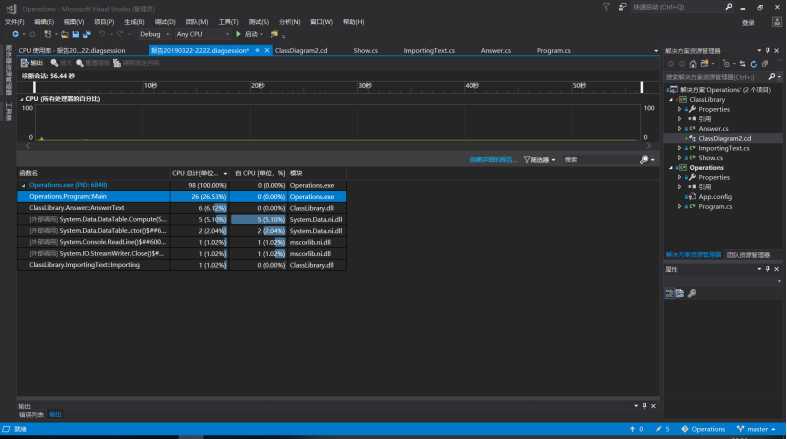Screen dimensions: 787x439
Task: Click the Undo toolbar icon
Action: [x=102, y=34]
